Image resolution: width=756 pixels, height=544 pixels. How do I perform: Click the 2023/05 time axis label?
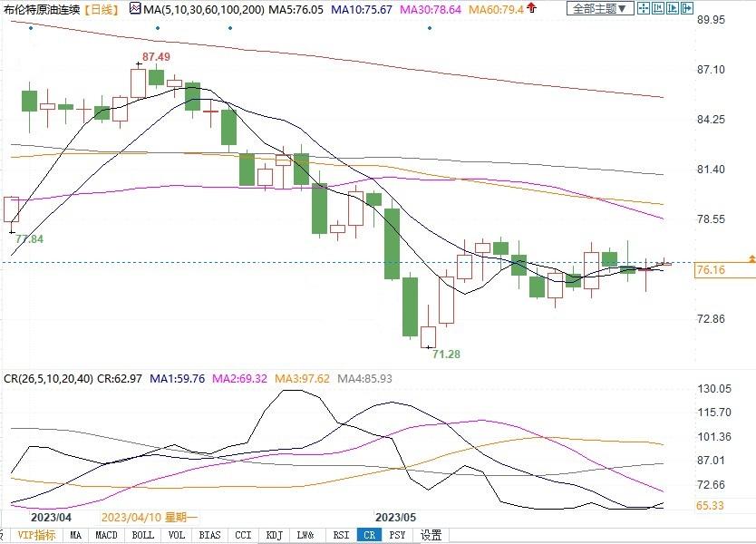pyautogui.click(x=395, y=518)
